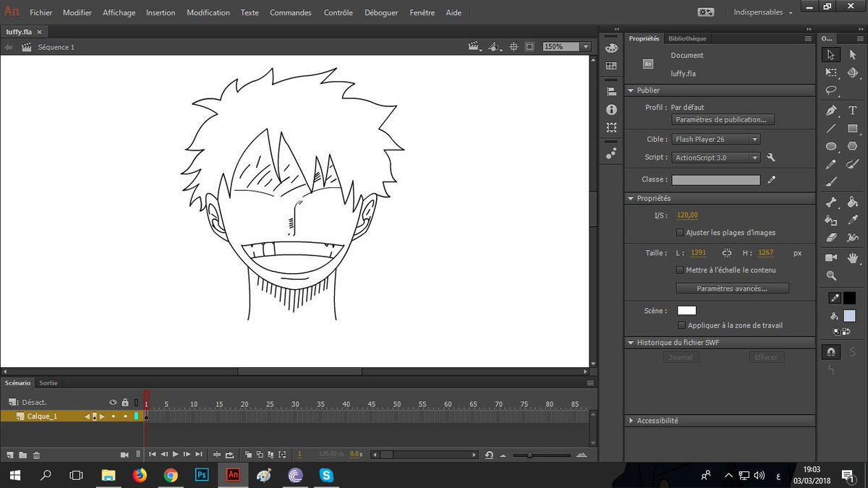The width and height of the screenshot is (868, 488).
Task: Toggle Calque_1 lock dot
Action: pyautogui.click(x=124, y=416)
